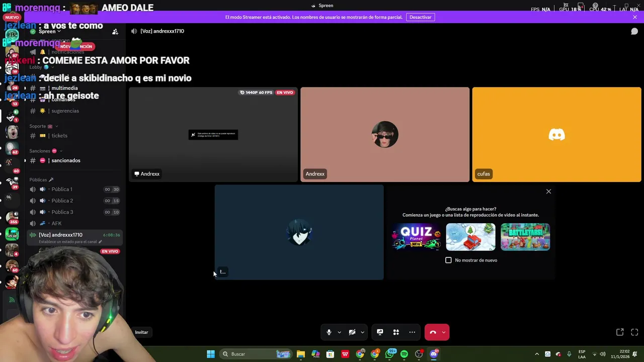This screenshot has height=362, width=644.
Task: Join the Pública 3 voice channel
Action: [74, 212]
